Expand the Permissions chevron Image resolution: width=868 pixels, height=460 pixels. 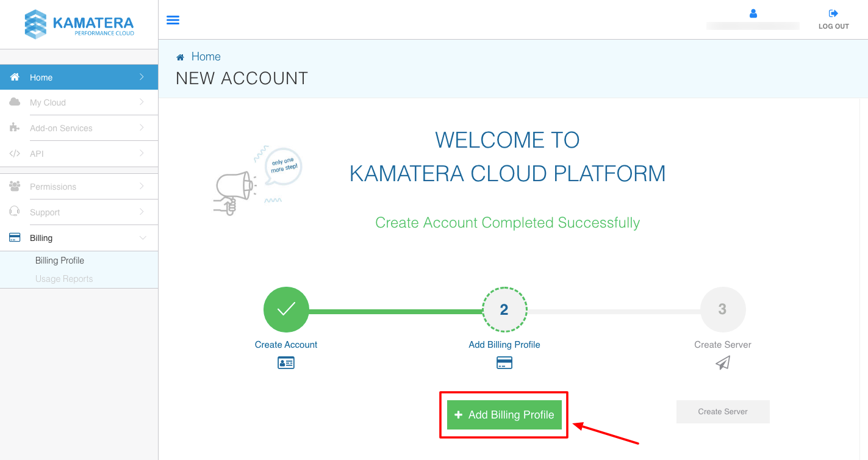(x=142, y=186)
